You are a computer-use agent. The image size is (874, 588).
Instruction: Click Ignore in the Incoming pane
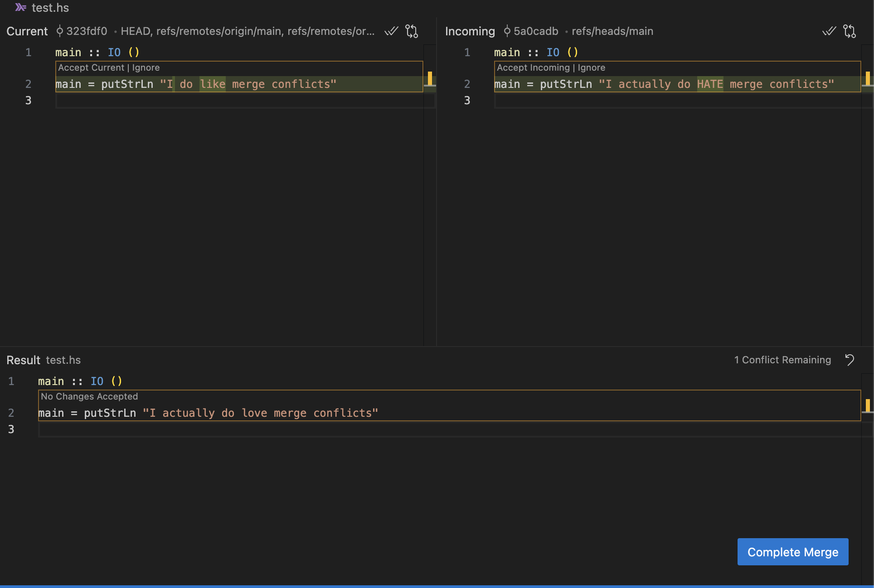coord(592,67)
